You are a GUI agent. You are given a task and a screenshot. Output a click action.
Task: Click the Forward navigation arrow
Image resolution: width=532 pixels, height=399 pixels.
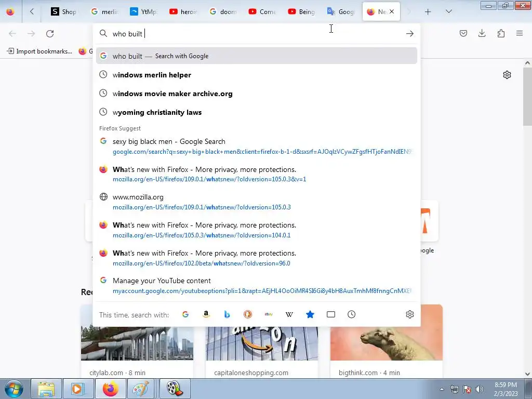pyautogui.click(x=31, y=34)
